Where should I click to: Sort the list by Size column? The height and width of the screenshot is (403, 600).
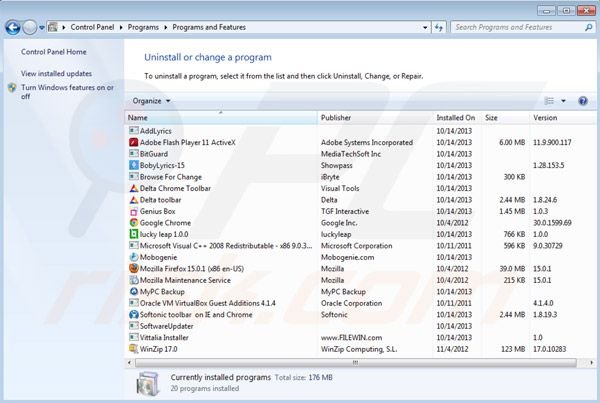(506, 118)
